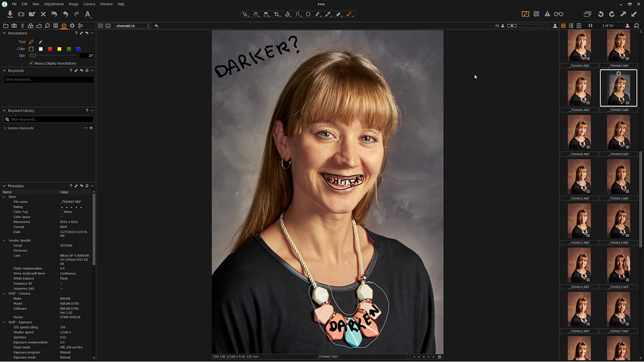The height and width of the screenshot is (362, 644).
Task: Tick the Color Tag None checkbox
Action: point(61,212)
